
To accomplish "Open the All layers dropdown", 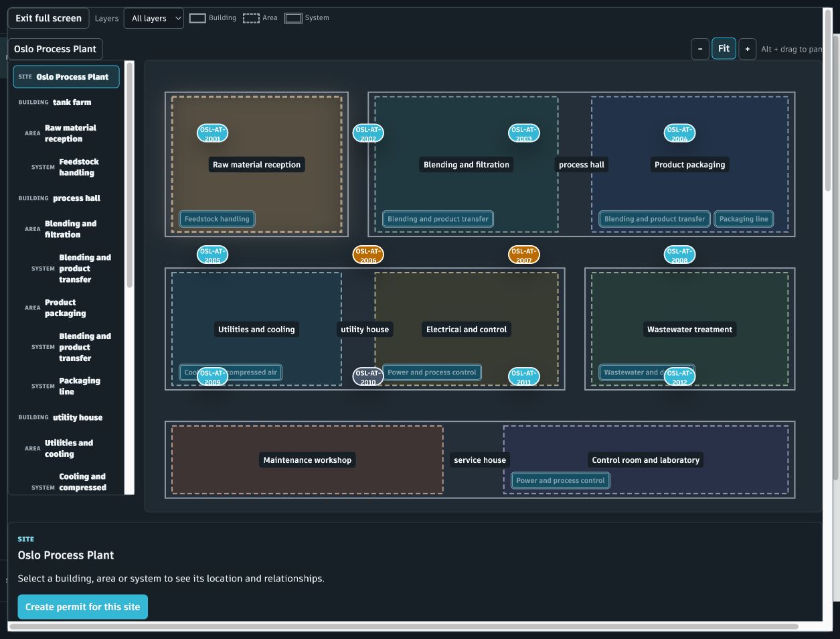I will click(x=154, y=18).
